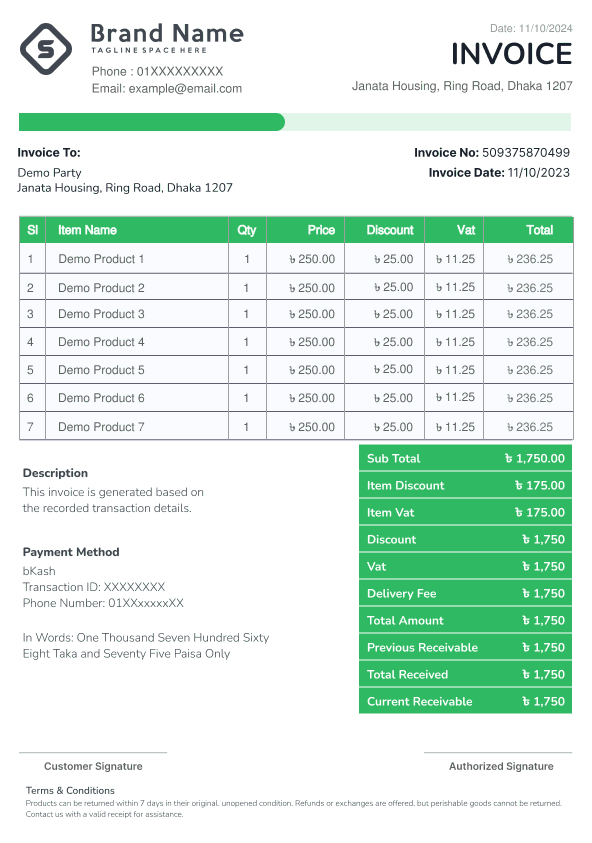Click the Discount column header
Screen dimensions: 592x843
pos(390,230)
